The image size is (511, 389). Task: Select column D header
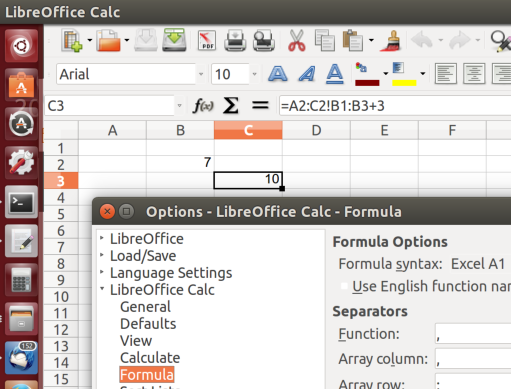(316, 130)
